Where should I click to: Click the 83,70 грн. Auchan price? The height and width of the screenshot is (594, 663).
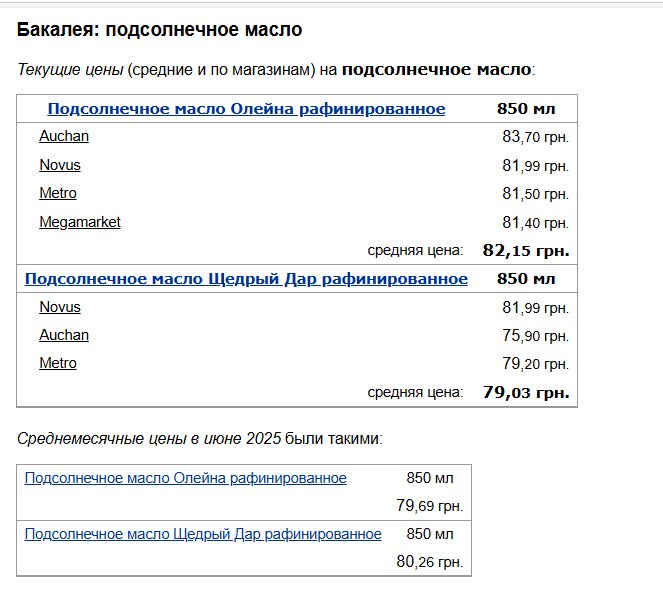coord(535,137)
